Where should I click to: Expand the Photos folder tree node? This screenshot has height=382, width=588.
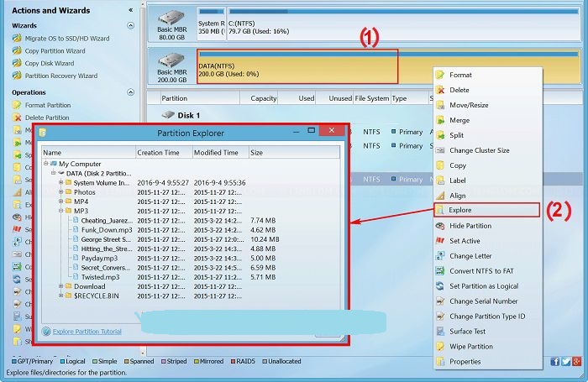tap(61, 192)
